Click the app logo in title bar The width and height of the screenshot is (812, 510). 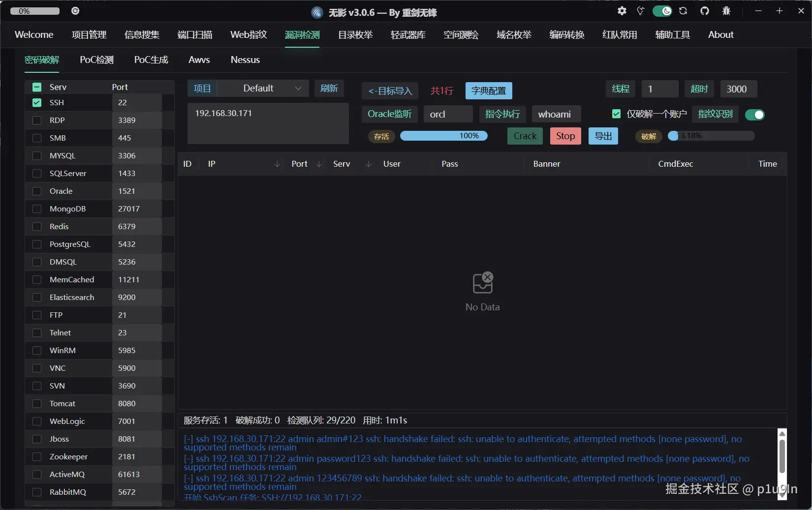click(x=317, y=12)
